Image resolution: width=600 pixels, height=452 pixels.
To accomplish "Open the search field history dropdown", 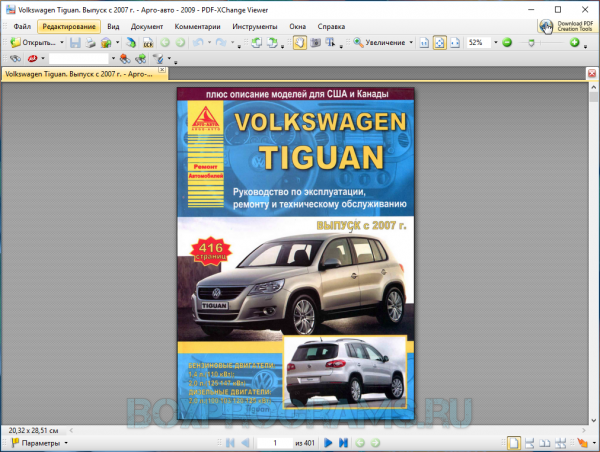I will coord(113,59).
